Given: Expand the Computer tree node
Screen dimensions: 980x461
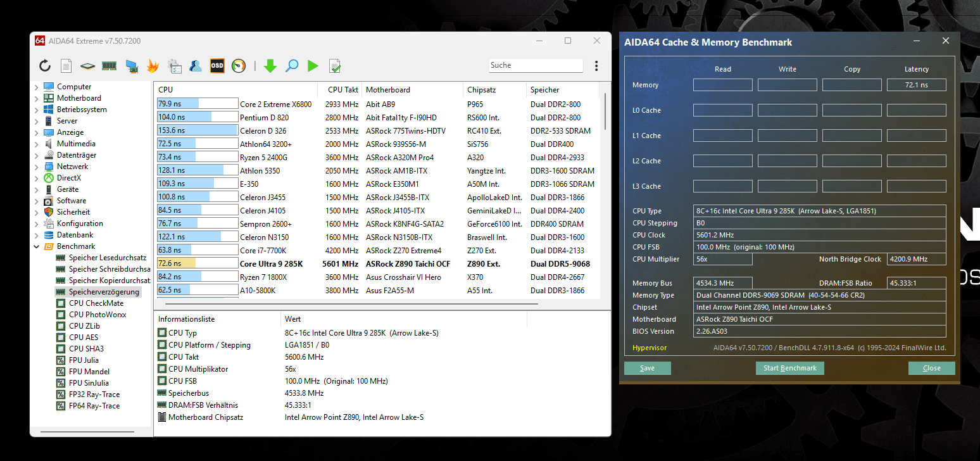Looking at the screenshot, I should pos(36,87).
